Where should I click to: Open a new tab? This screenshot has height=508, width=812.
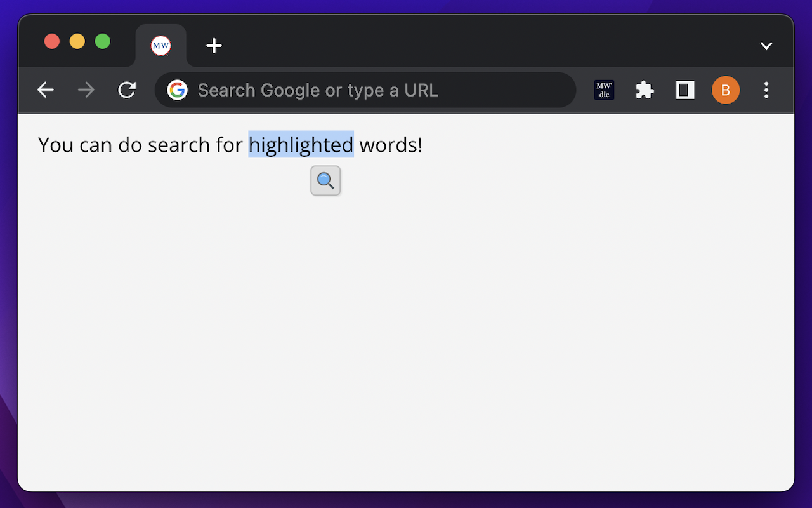pyautogui.click(x=214, y=46)
